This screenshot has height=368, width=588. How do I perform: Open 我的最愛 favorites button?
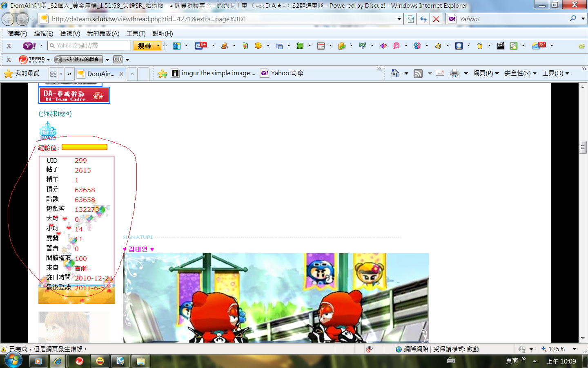(22, 73)
